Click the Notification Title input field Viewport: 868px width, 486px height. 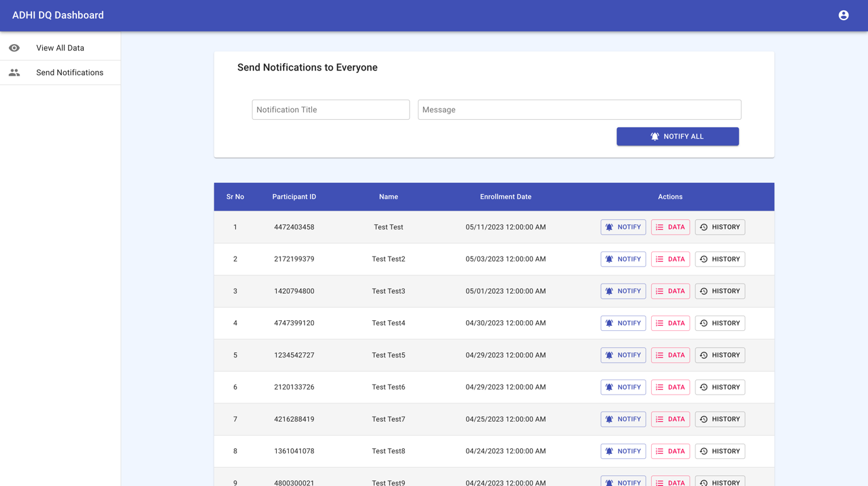pos(330,109)
